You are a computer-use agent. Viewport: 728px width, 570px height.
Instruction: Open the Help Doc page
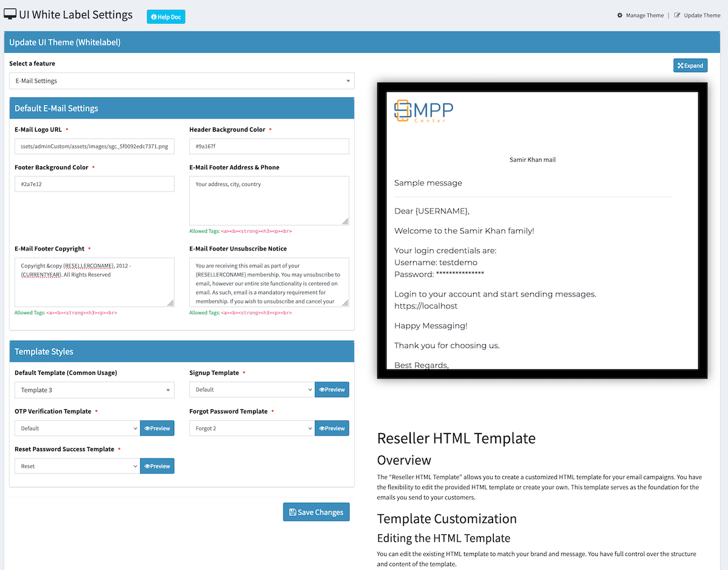[x=166, y=17]
